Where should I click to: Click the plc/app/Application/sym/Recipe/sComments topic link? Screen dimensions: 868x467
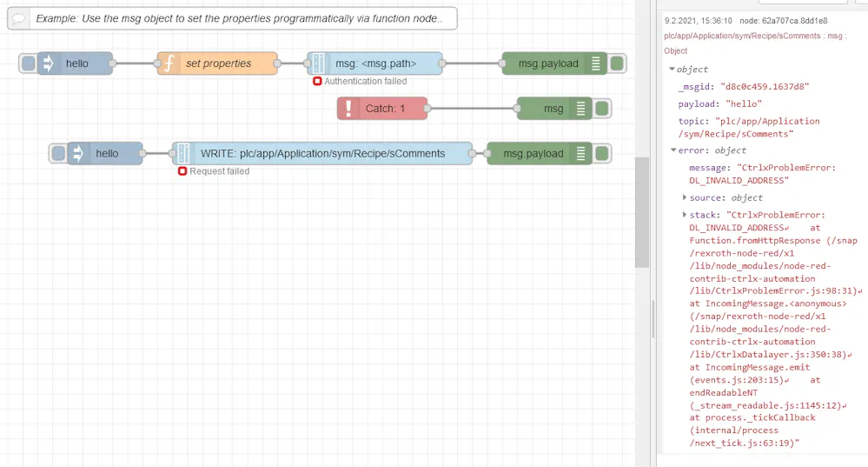[x=742, y=36]
